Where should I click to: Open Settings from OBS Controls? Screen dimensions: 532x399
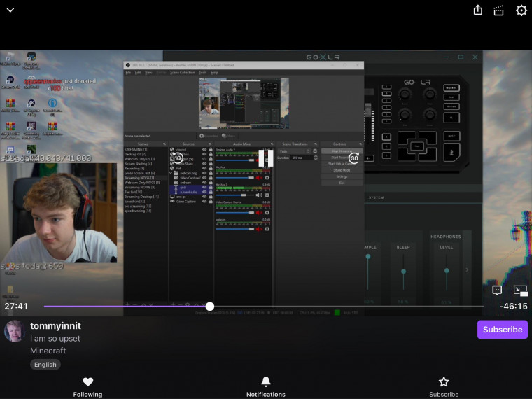[342, 176]
